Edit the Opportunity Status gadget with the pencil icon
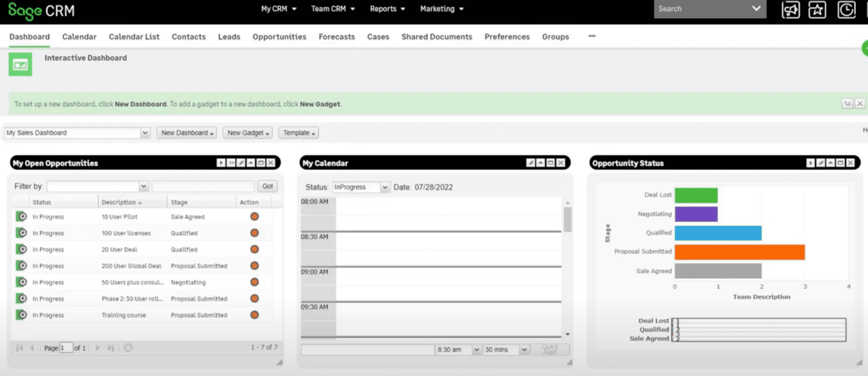Screen dimensions: 868x376 point(820,162)
